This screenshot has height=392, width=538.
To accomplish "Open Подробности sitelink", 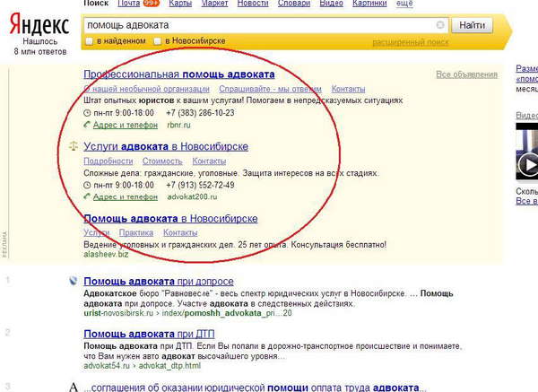I will click(108, 161).
